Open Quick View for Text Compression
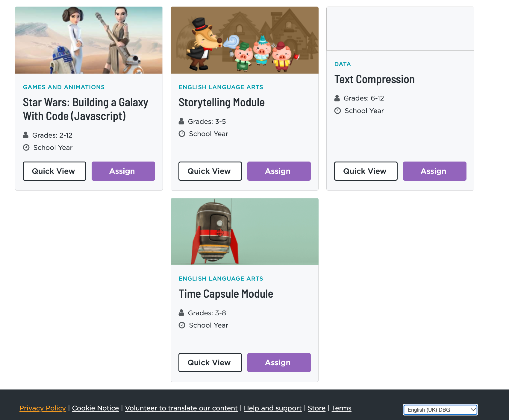509x420 pixels. tap(366, 171)
